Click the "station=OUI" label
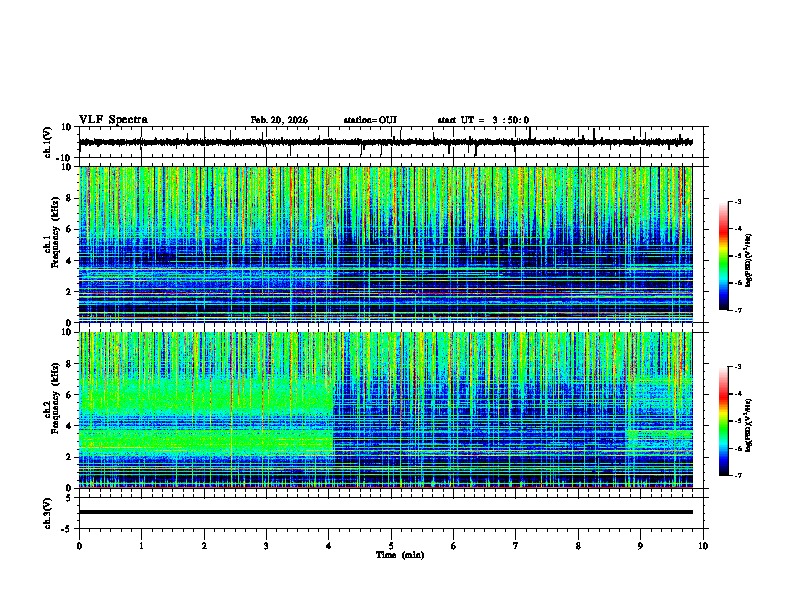This screenshot has width=792, height=612. 370,120
